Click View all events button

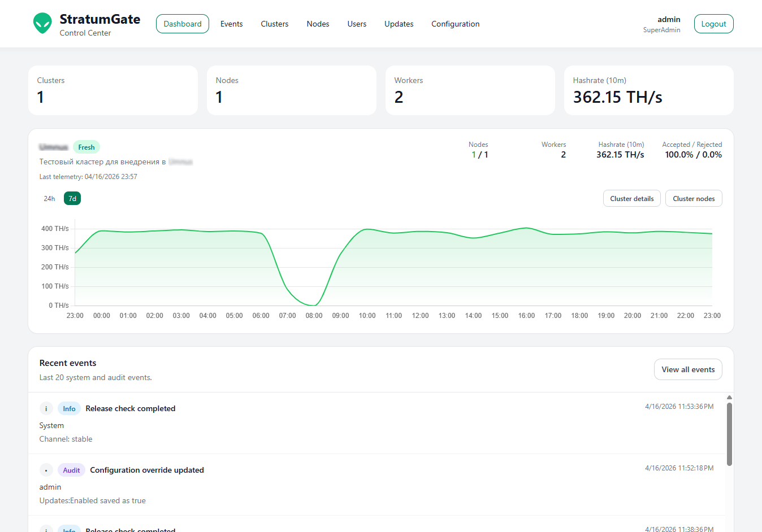click(x=688, y=369)
